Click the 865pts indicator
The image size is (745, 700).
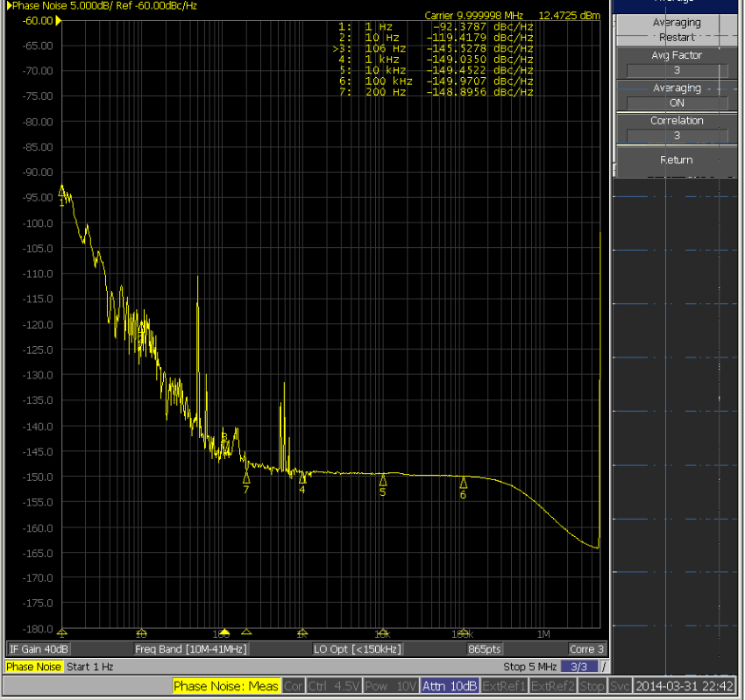coord(484,648)
